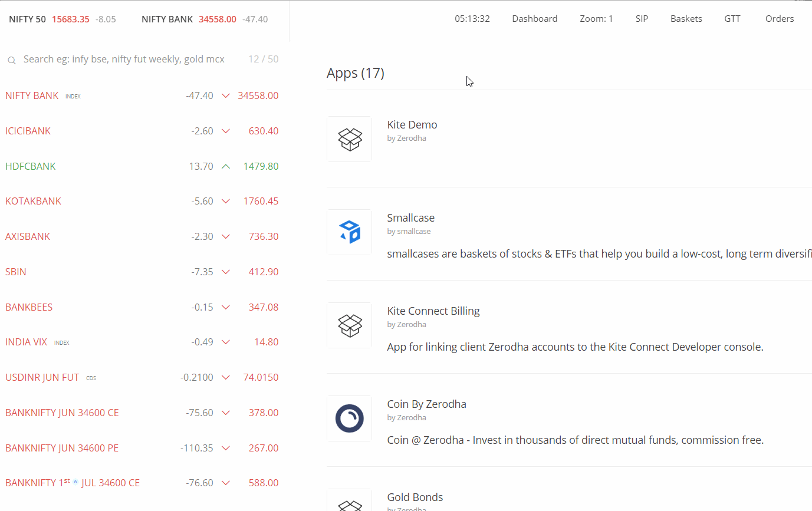This screenshot has width=812, height=511.
Task: Focus the instrument search field
Action: (124, 60)
